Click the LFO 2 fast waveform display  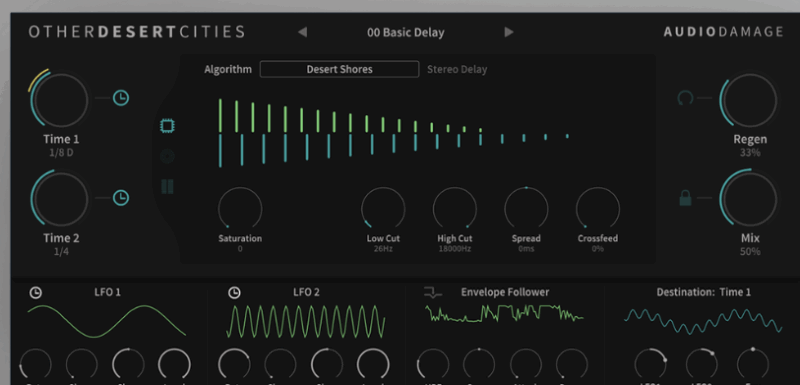pos(306,321)
